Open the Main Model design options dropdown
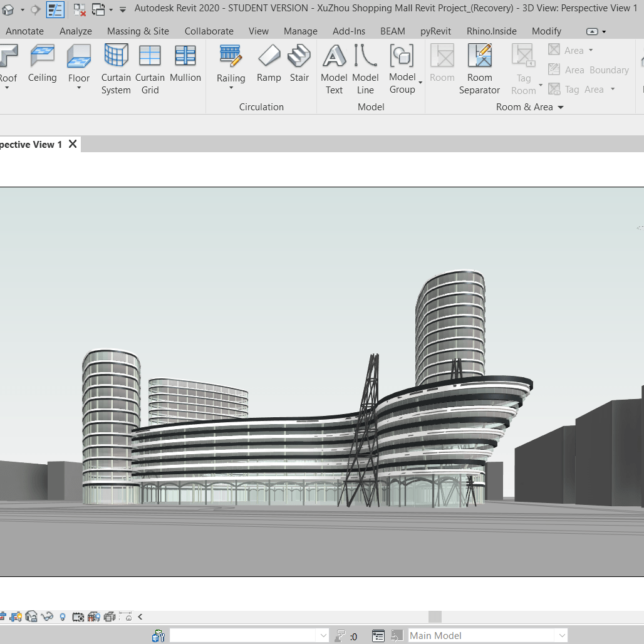 coord(561,635)
